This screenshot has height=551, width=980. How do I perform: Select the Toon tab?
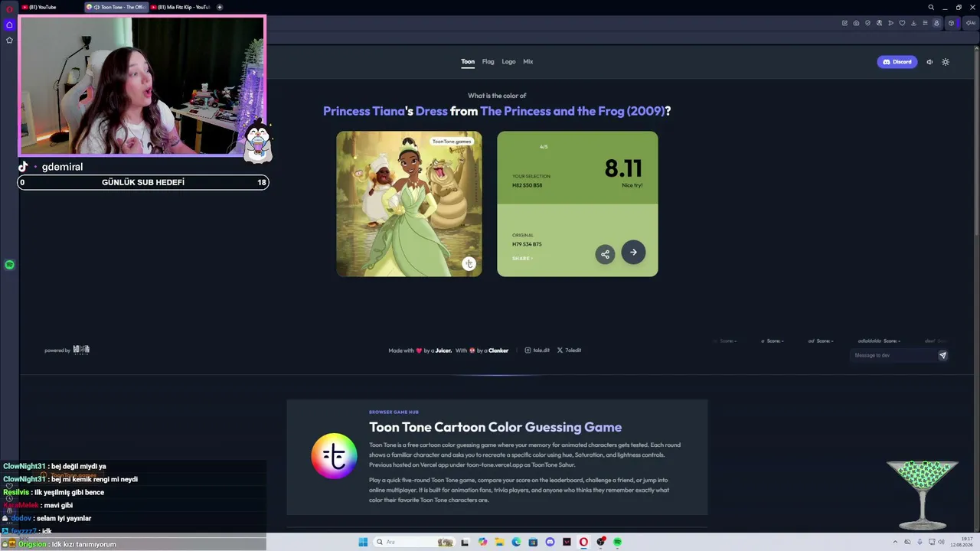pyautogui.click(x=468, y=61)
